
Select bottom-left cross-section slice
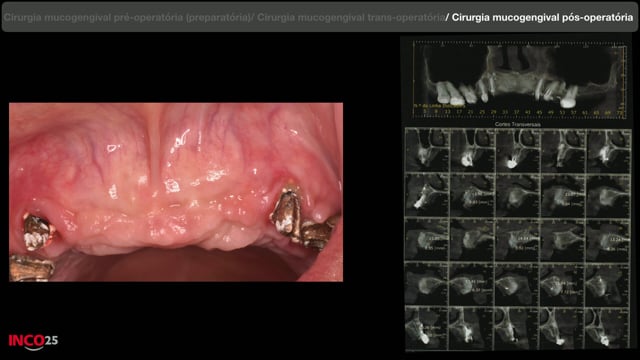(x=427, y=329)
